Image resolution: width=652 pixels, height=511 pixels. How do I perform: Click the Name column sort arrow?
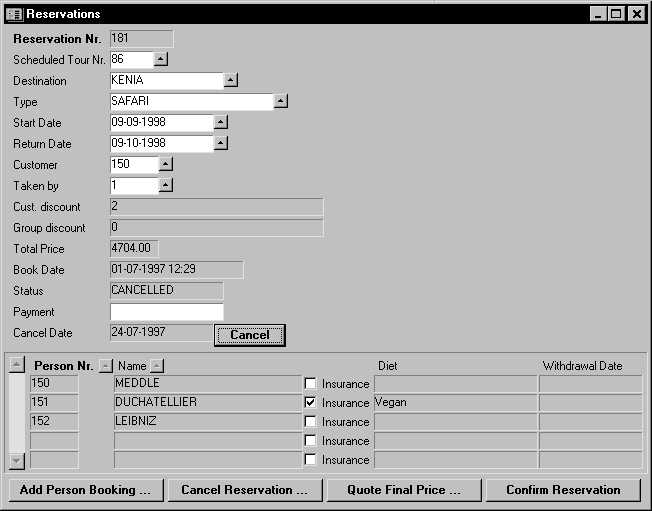click(x=157, y=366)
